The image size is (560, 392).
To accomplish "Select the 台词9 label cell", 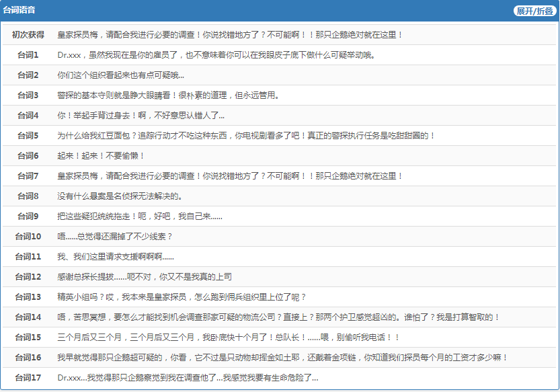I will tap(28, 217).
